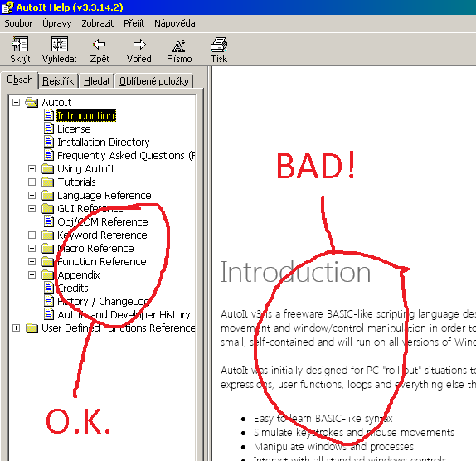
Task: Open the Installation Directory topic
Action: (x=104, y=143)
